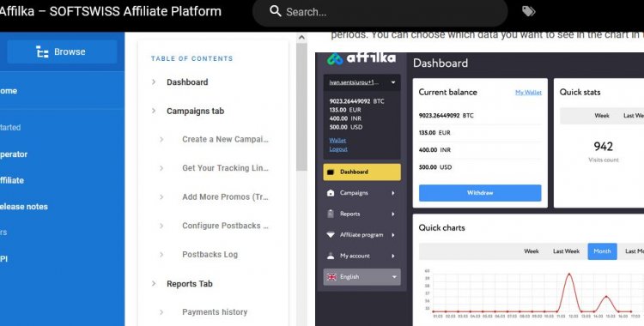Image resolution: width=644 pixels, height=326 pixels.
Task: Open the account email dropdown arrow
Action: [x=393, y=82]
